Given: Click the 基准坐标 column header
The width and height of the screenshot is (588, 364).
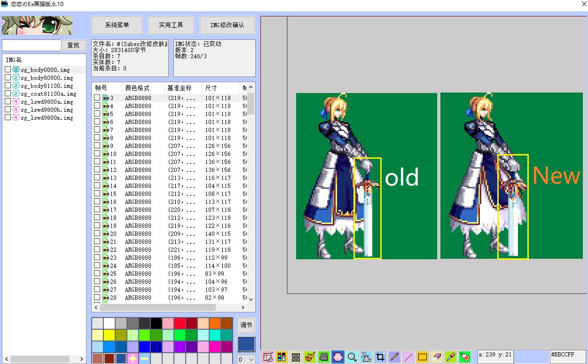Looking at the screenshot, I should click(183, 88).
